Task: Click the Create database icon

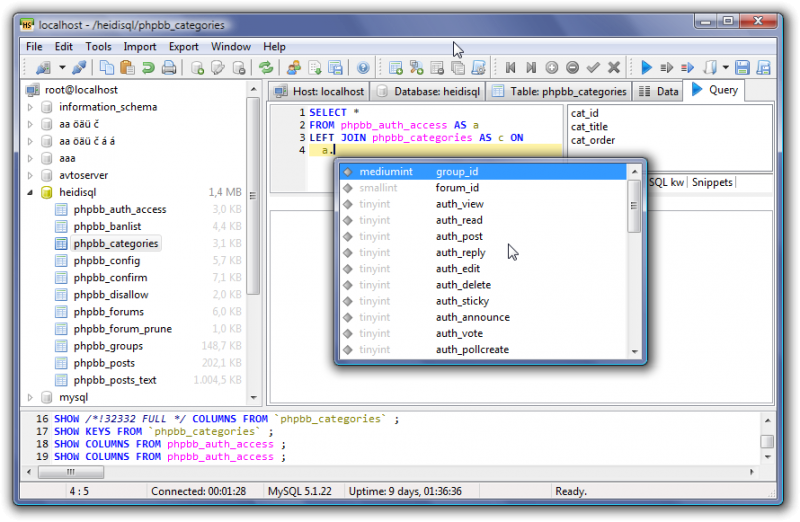Action: point(197,67)
